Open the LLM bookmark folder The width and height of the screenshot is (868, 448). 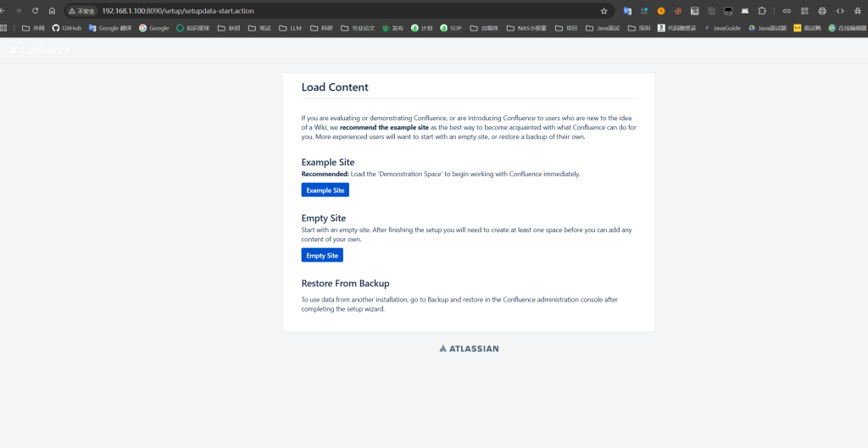point(291,28)
